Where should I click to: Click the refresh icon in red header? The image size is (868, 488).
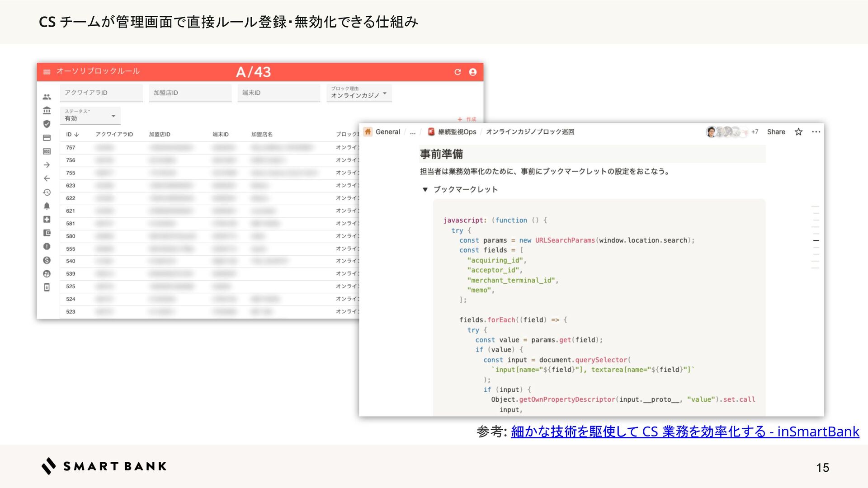[458, 72]
